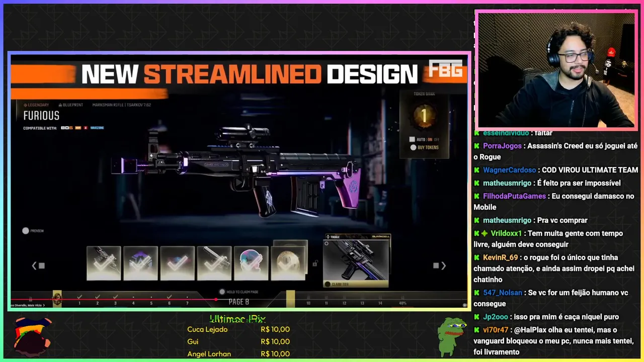This screenshot has width=644, height=362.
Task: Click the pause icon at video corner
Action: pyautogui.click(x=464, y=305)
